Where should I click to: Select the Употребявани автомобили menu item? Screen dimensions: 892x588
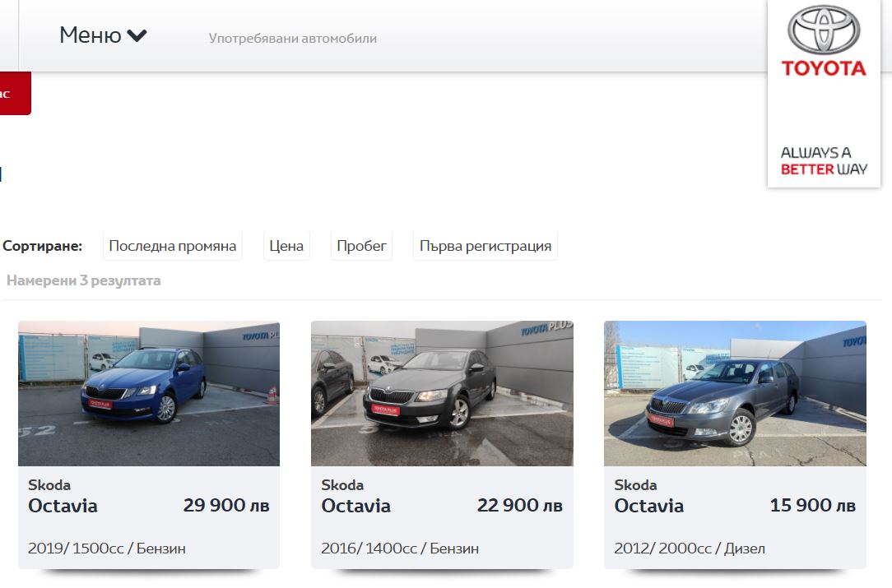[x=295, y=38]
